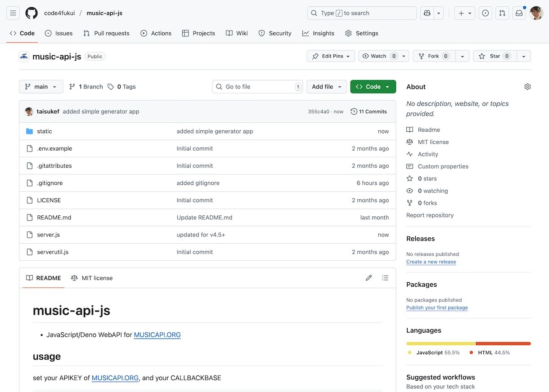Open the 1 Branch link
The image size is (549, 392).
(x=86, y=87)
